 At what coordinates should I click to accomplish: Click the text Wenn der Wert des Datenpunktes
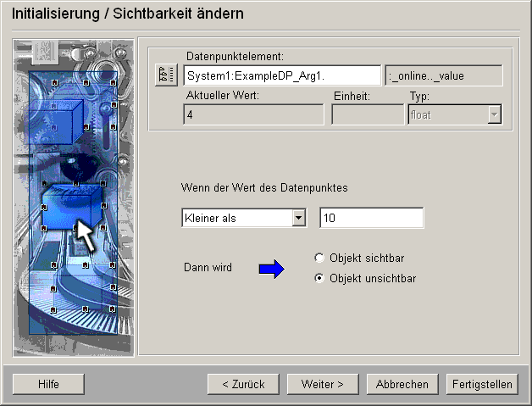coord(264,187)
